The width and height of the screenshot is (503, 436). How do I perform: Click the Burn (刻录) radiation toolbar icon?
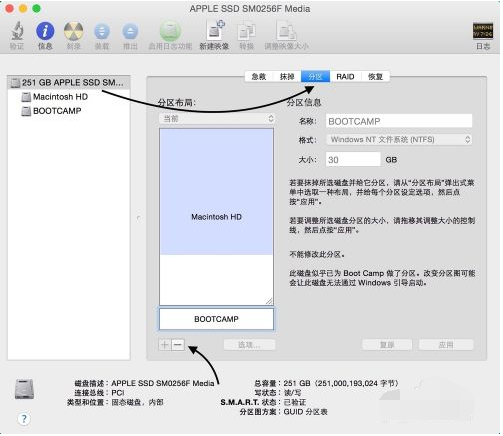click(x=73, y=31)
